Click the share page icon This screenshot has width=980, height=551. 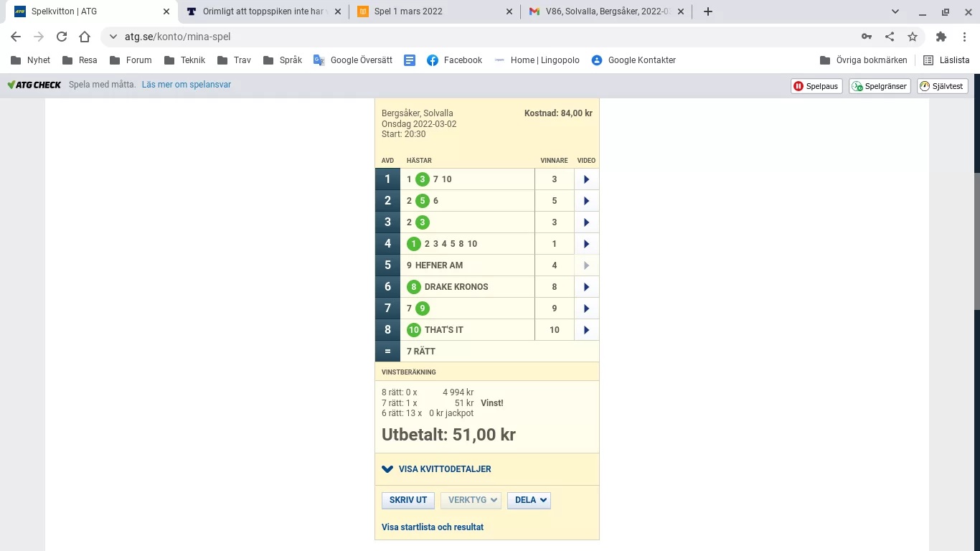tap(890, 37)
